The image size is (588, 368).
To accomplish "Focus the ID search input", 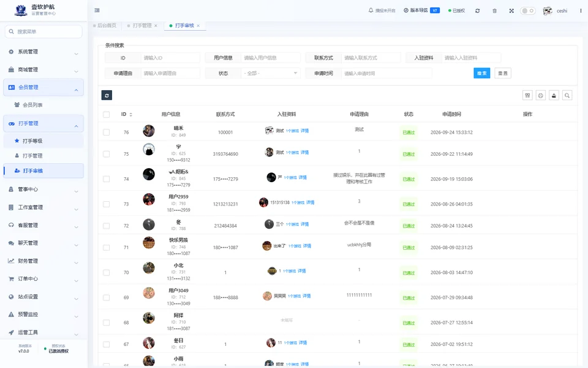I will pyautogui.click(x=171, y=58).
